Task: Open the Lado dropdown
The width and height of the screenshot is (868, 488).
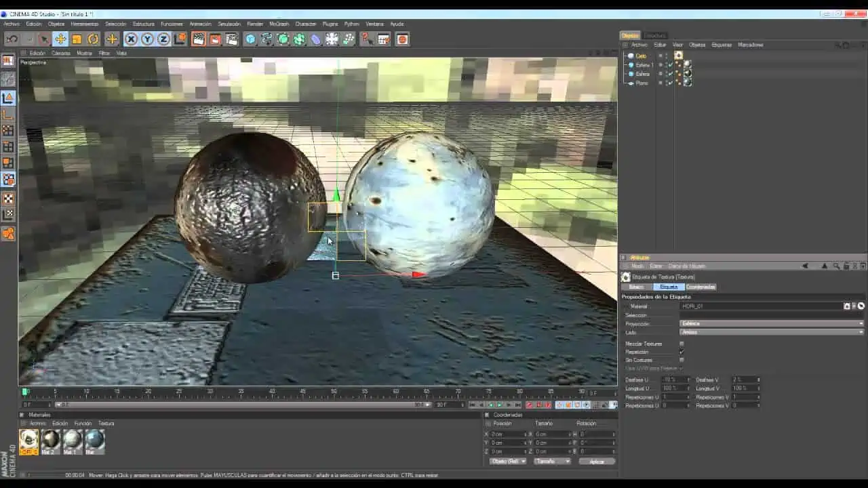Action: (772, 332)
